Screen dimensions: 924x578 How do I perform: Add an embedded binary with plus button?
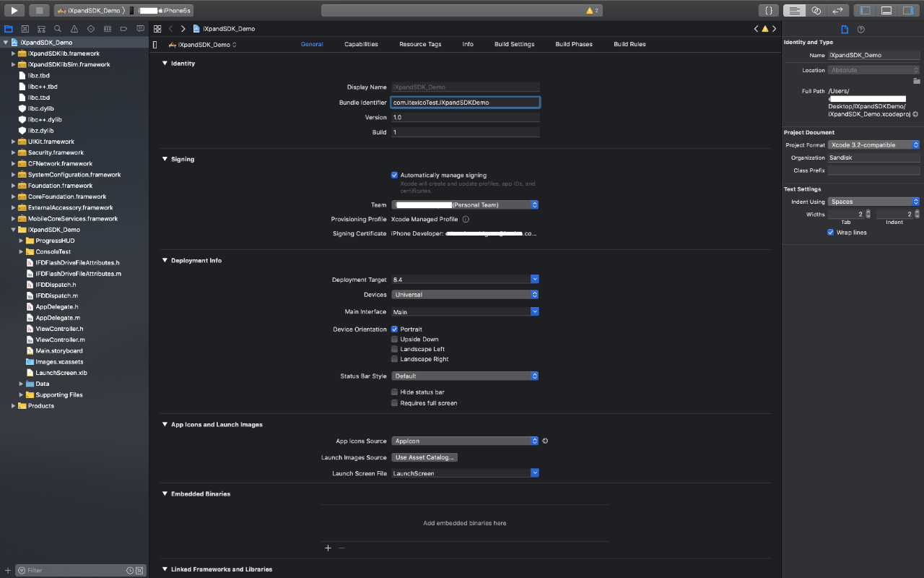pos(328,548)
